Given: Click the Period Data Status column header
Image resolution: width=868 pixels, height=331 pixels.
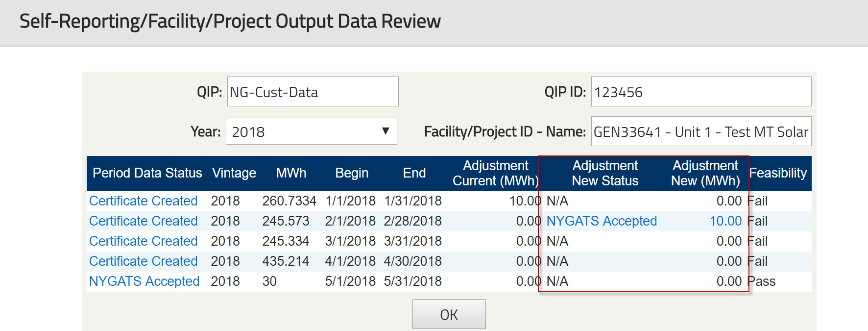Looking at the screenshot, I should click(x=147, y=173).
